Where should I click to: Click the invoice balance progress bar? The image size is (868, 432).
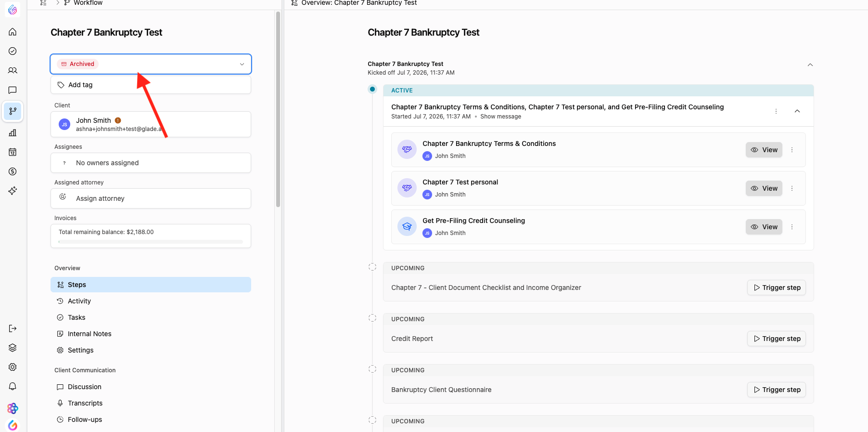151,242
